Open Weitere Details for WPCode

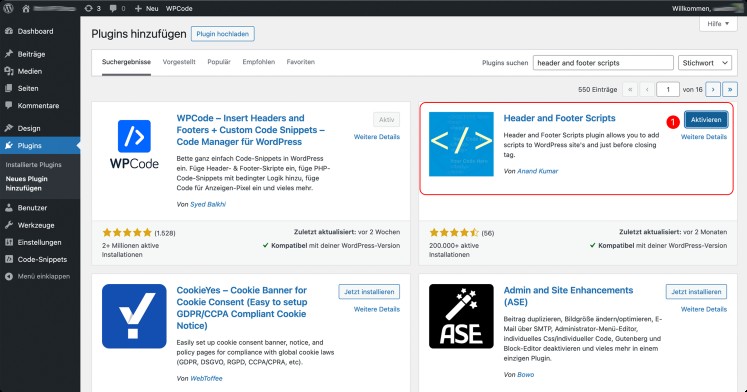pos(376,137)
